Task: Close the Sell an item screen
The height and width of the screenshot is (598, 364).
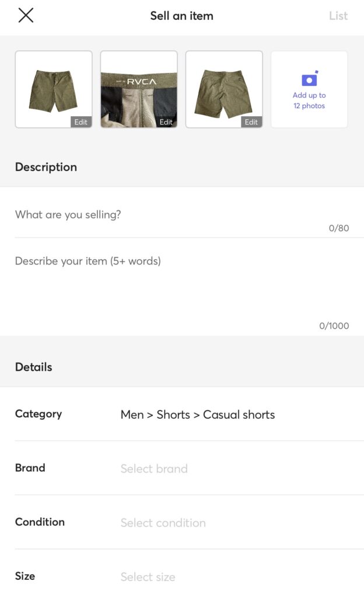Action: pos(26,16)
